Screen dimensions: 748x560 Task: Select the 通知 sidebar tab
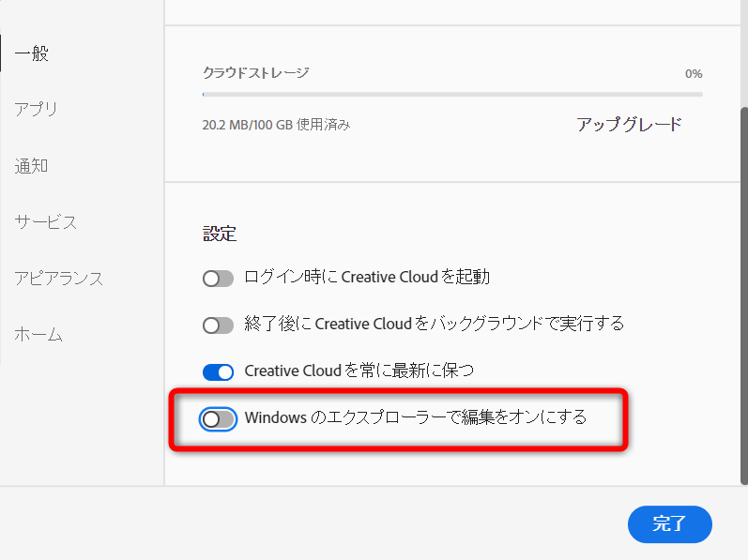tap(31, 166)
